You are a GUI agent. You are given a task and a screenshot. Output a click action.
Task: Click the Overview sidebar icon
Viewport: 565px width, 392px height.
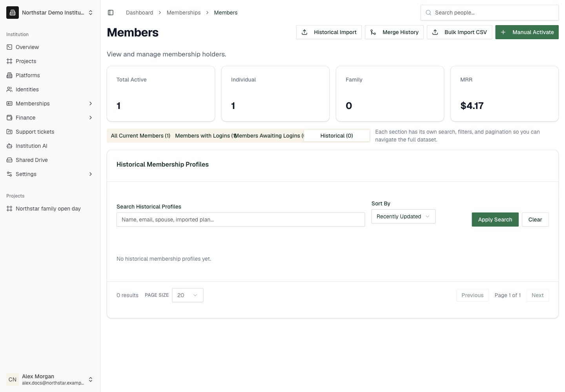click(x=9, y=47)
